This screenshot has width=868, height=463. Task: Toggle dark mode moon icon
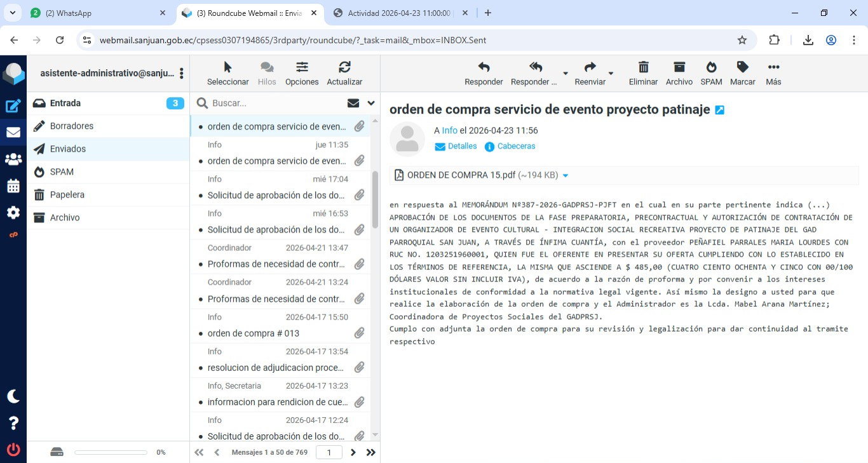[x=13, y=396]
